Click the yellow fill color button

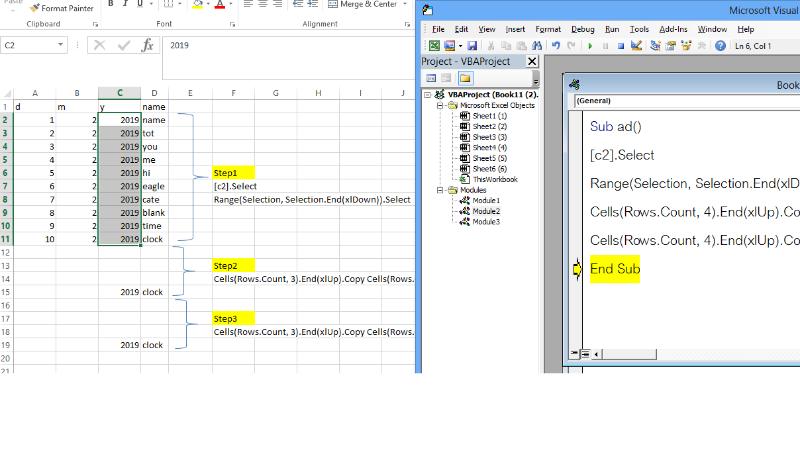198,4
